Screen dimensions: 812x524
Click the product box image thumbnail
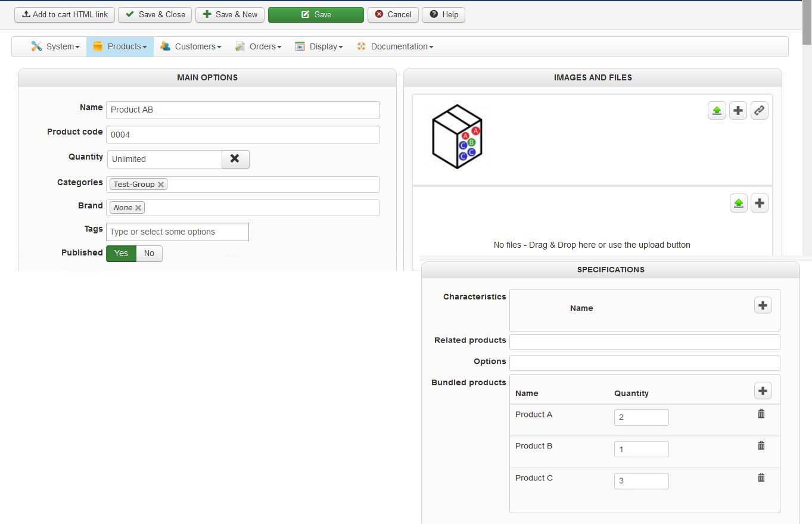click(x=457, y=137)
